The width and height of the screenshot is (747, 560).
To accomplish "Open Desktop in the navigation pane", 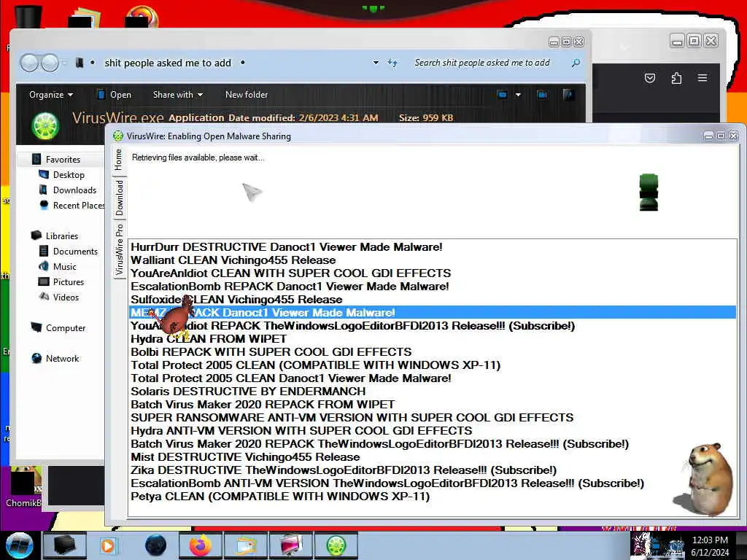I will click(x=61, y=175).
